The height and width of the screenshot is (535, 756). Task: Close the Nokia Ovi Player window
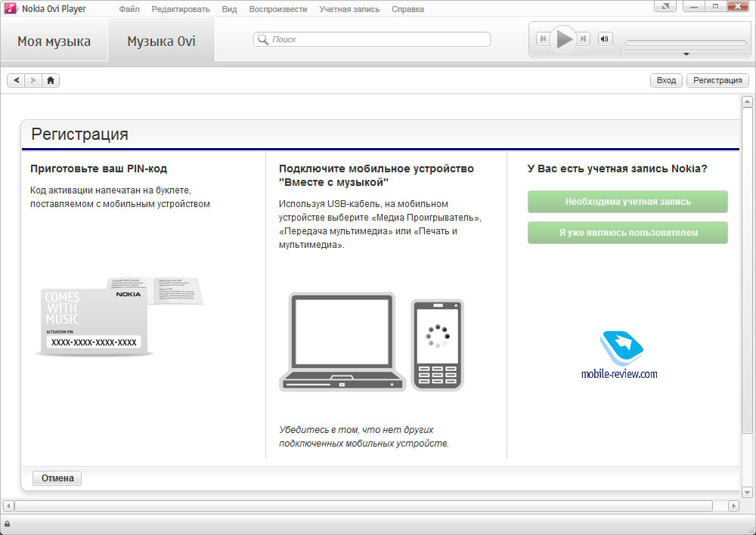pos(738,7)
